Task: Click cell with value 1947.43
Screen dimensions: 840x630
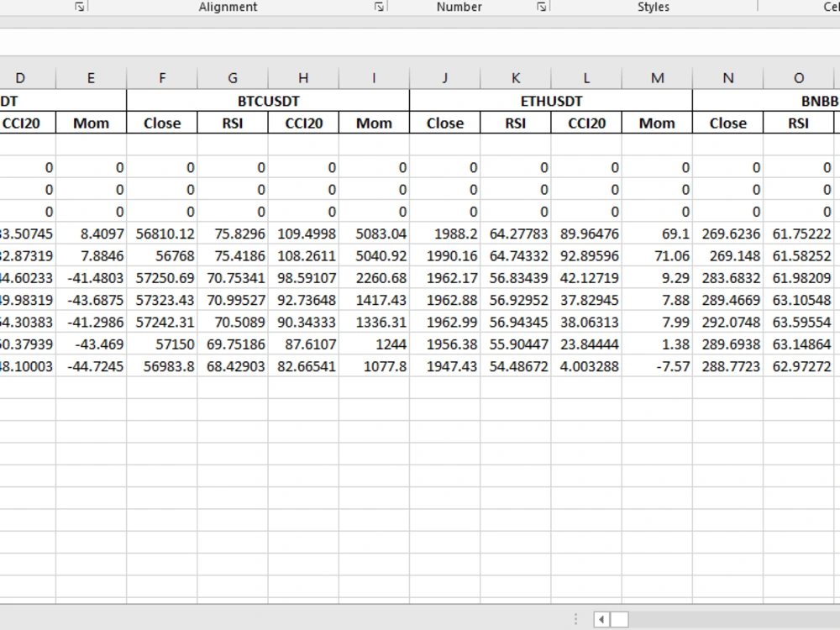Action: [444, 366]
